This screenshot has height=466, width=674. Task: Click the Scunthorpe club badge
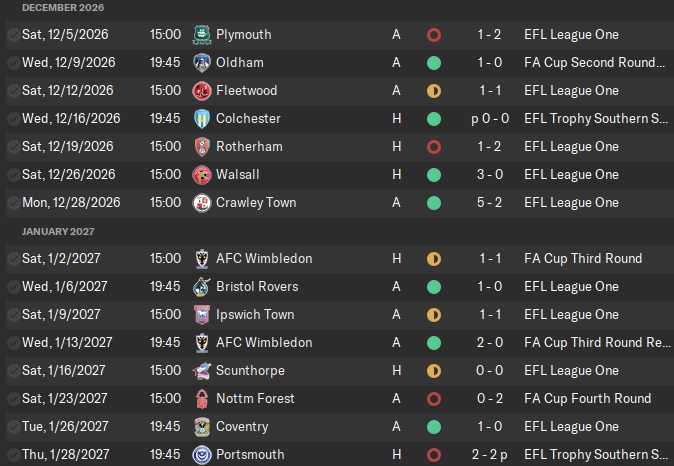pyautogui.click(x=201, y=371)
